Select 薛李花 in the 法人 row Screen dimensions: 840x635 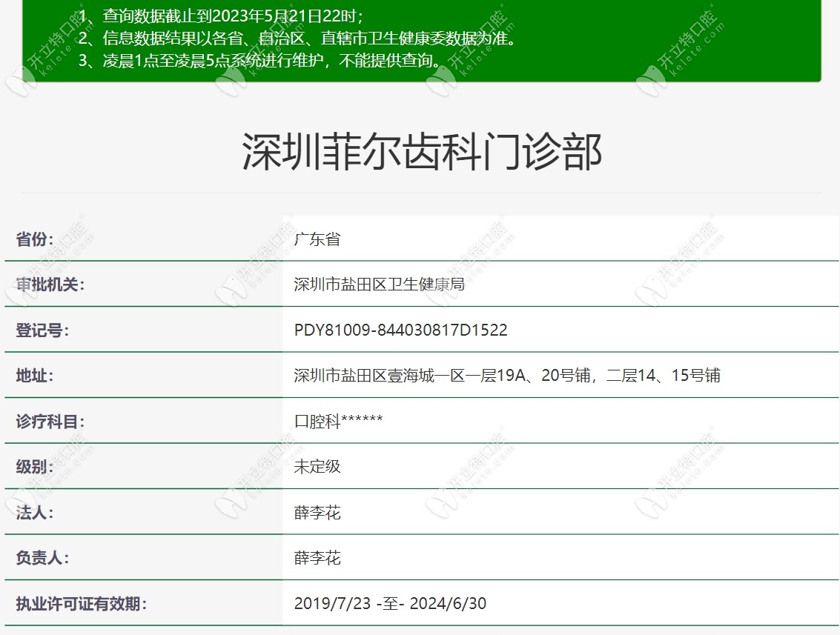tap(317, 513)
